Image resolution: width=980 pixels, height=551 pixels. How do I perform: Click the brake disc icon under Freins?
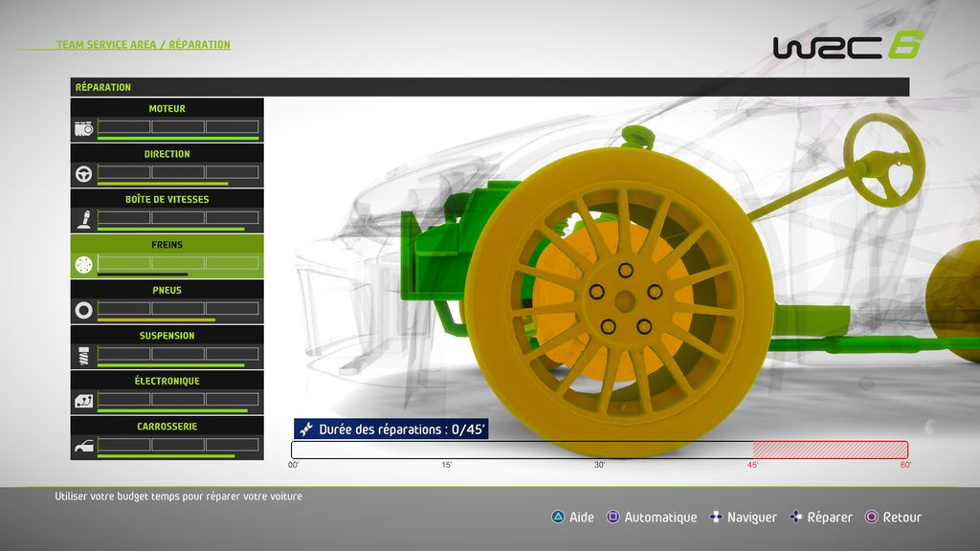(x=84, y=265)
